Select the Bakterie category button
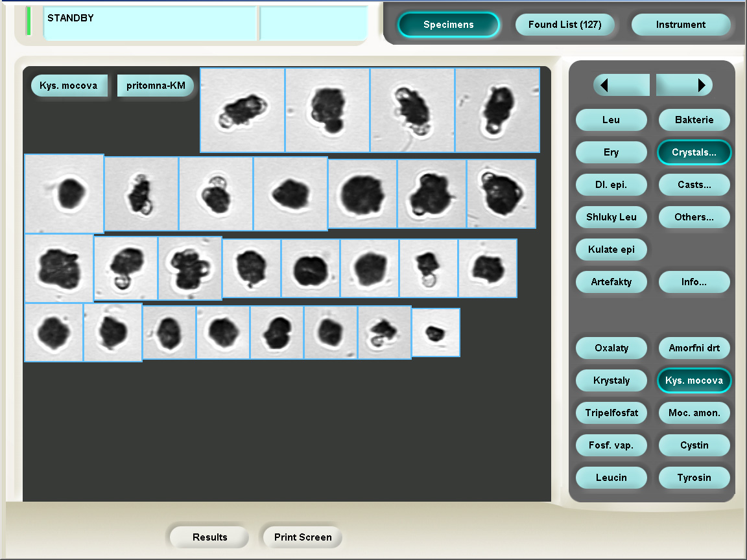 click(694, 120)
